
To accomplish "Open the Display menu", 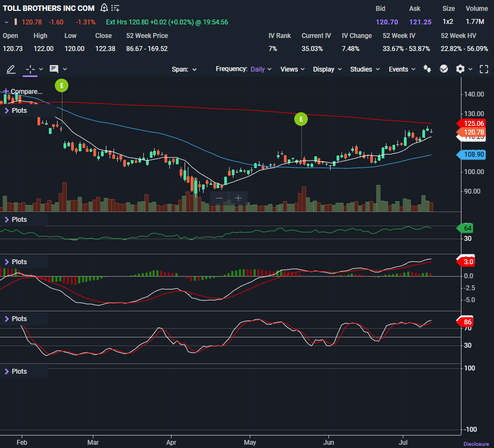I will click(x=327, y=69).
